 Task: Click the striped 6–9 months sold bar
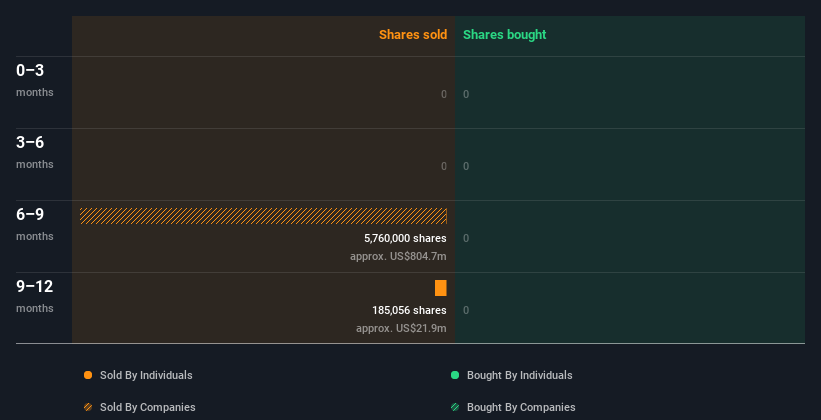(263, 216)
